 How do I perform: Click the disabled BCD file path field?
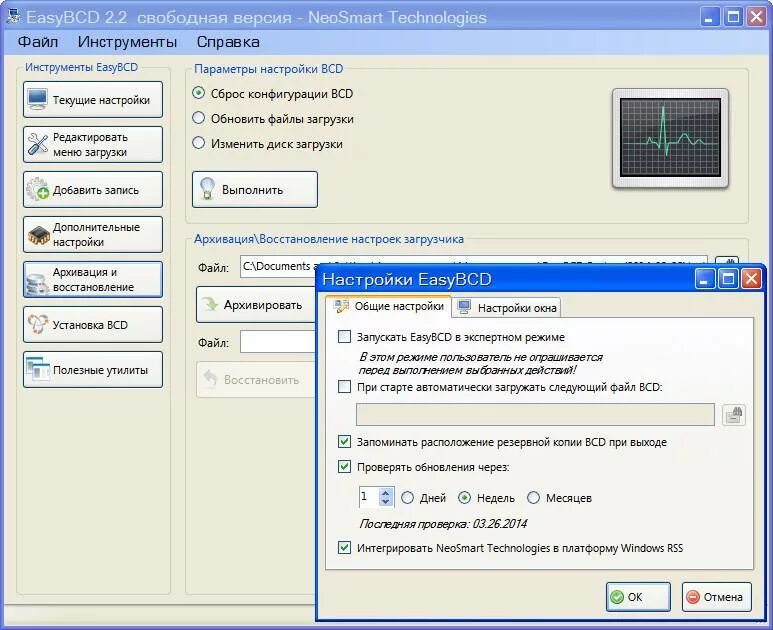tap(535, 415)
